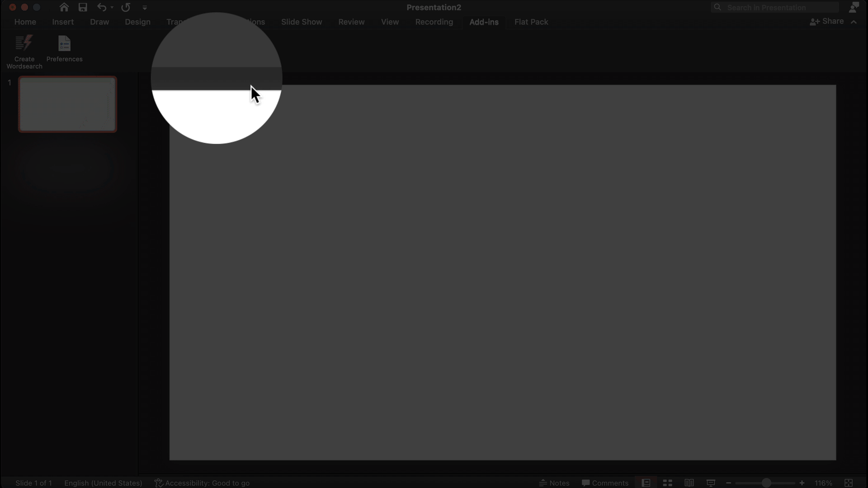Open the undo history dropdown arrow
Viewport: 868px width, 488px height.
[112, 8]
